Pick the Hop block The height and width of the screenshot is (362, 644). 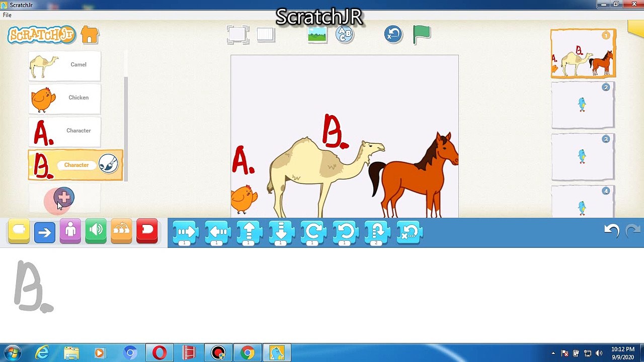pyautogui.click(x=377, y=233)
